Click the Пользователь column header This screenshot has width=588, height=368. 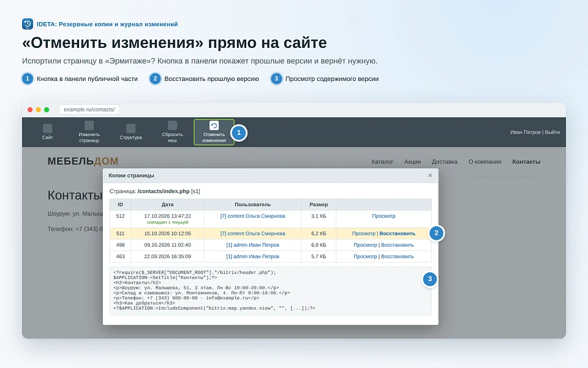(252, 204)
